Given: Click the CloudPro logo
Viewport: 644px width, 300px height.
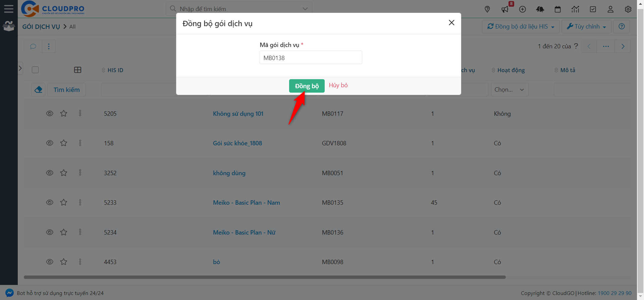Looking at the screenshot, I should 53,9.
